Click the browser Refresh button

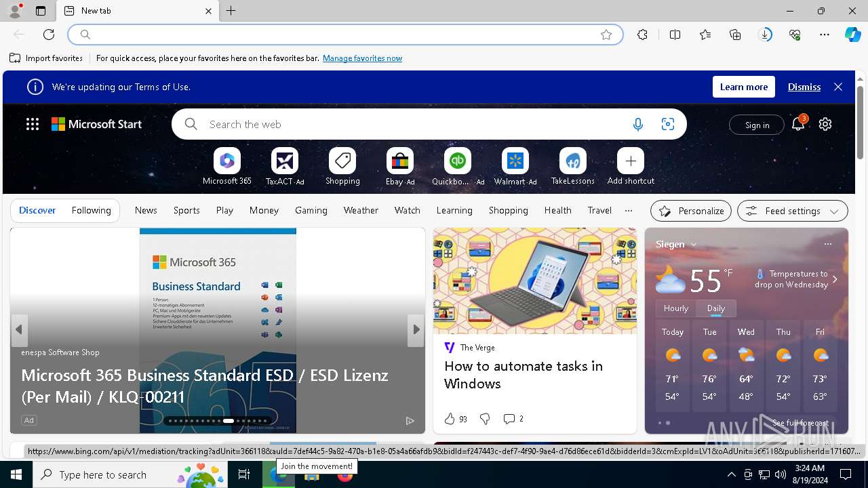(49, 35)
